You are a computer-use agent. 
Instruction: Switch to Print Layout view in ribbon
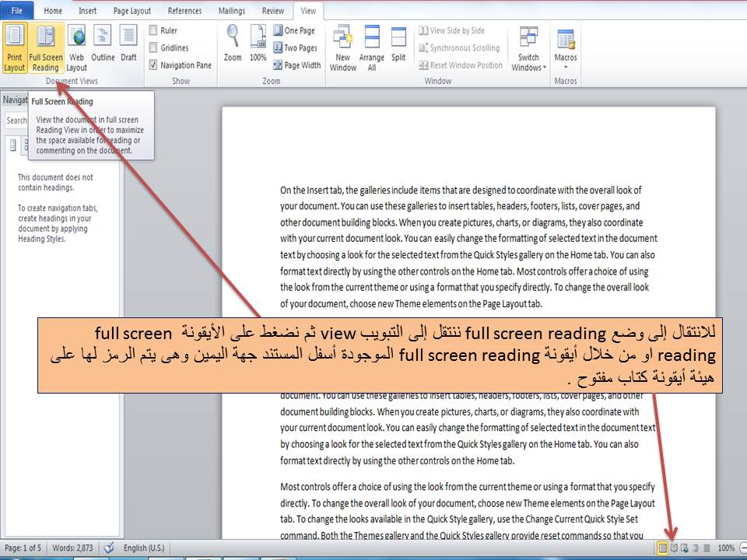14,48
